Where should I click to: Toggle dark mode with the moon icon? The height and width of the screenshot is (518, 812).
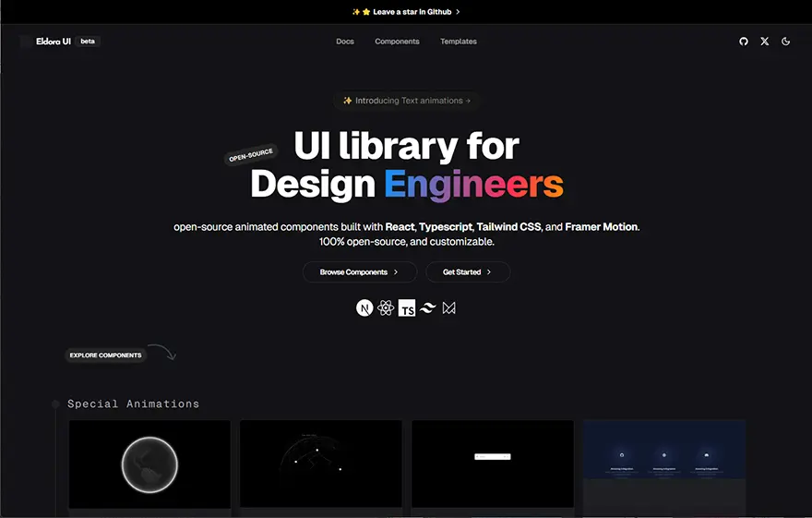pos(785,42)
